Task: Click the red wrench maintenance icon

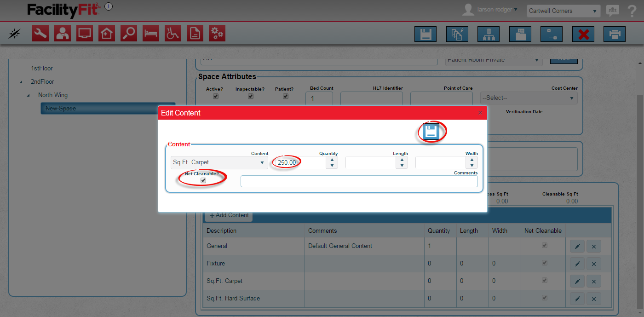Action: pos(40,33)
